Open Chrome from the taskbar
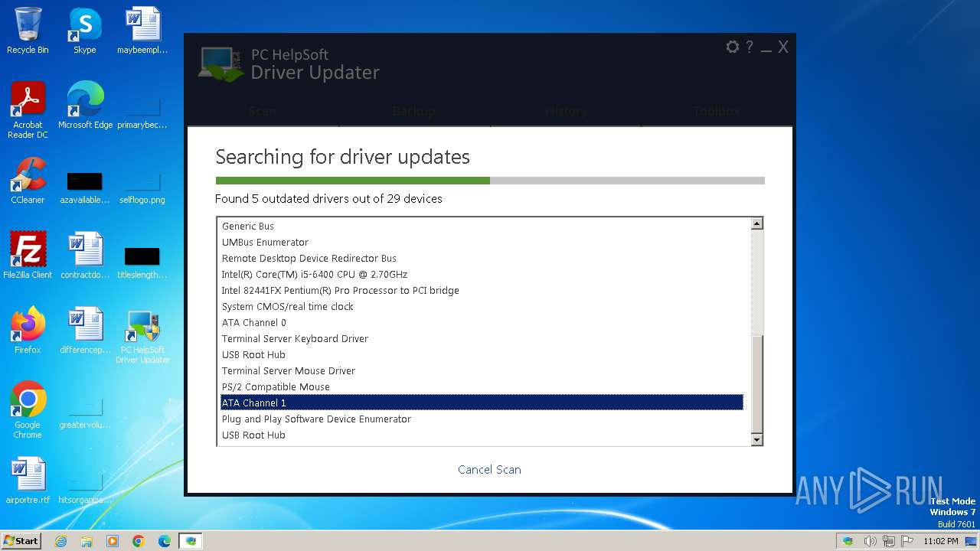This screenshot has height=551, width=980. click(139, 541)
